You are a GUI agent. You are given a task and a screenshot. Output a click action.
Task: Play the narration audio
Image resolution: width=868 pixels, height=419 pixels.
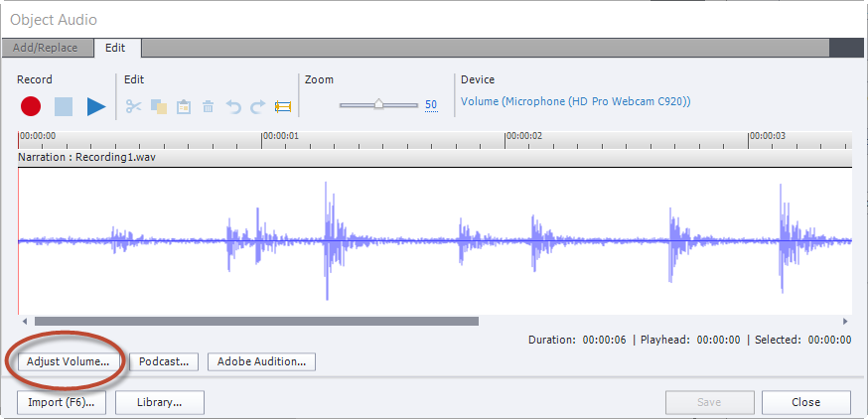[x=96, y=106]
